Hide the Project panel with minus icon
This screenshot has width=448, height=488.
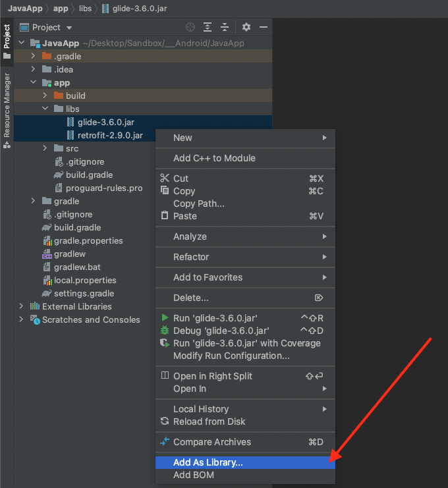point(264,28)
